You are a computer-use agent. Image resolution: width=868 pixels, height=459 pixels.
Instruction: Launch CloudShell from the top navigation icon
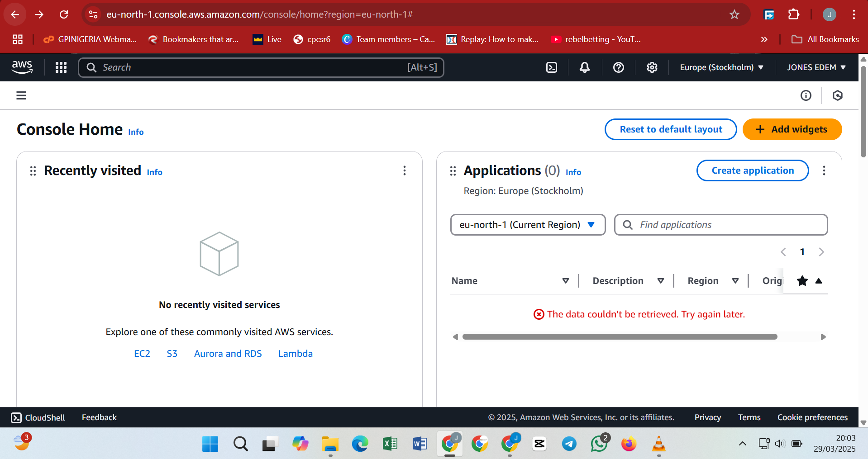pos(552,67)
